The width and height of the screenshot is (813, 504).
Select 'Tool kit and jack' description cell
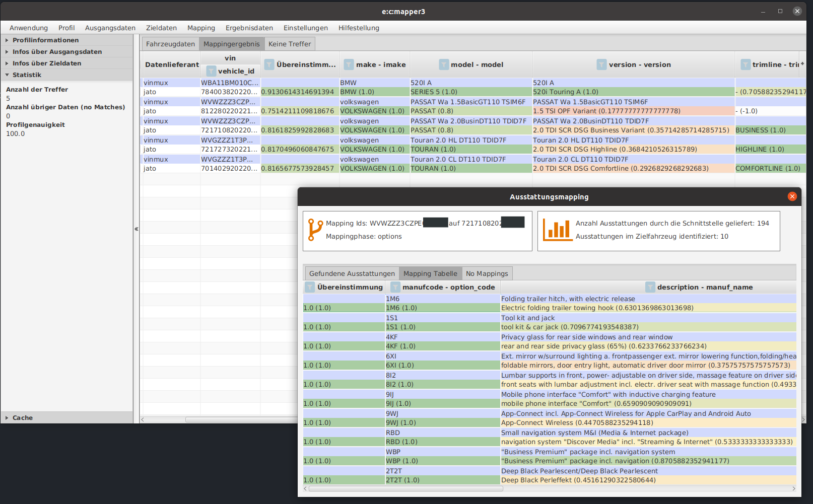(x=648, y=318)
